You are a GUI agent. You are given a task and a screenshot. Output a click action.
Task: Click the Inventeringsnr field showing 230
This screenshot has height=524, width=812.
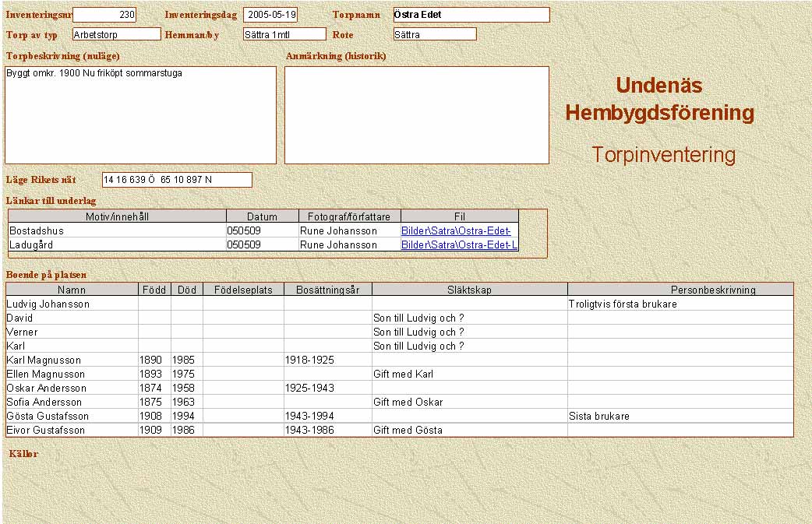(104, 15)
